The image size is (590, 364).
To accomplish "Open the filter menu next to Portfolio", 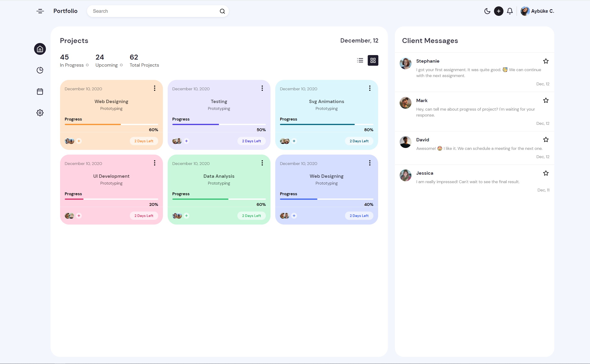I will [x=40, y=11].
